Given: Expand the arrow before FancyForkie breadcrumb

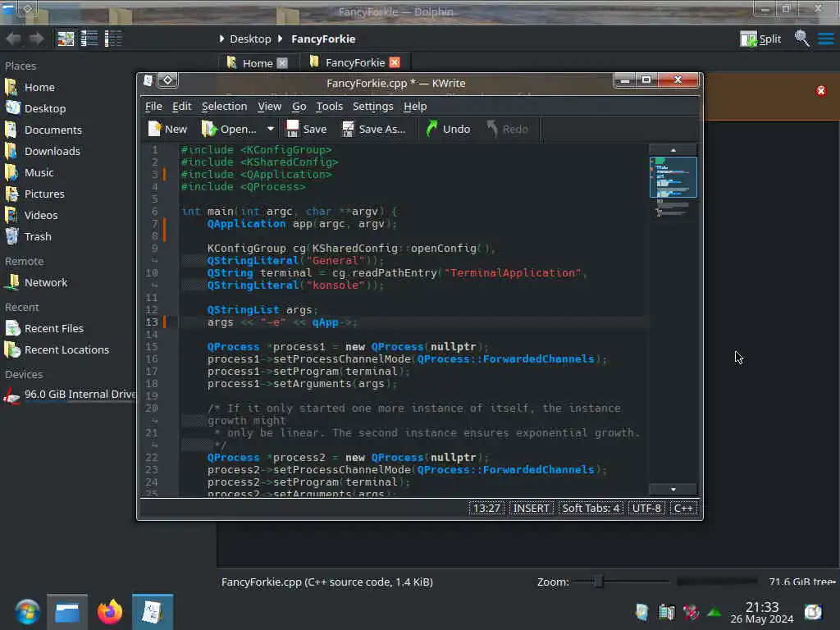Looking at the screenshot, I should (280, 39).
